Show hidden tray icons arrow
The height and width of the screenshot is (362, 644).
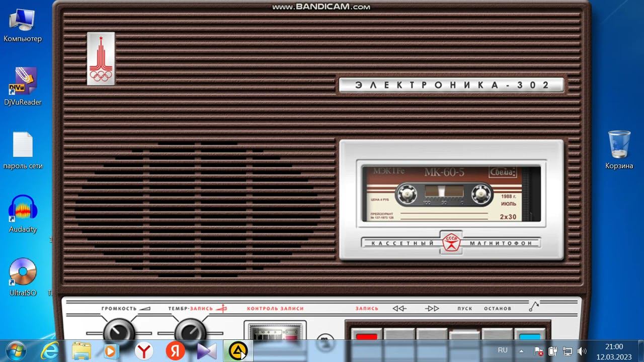[521, 351]
